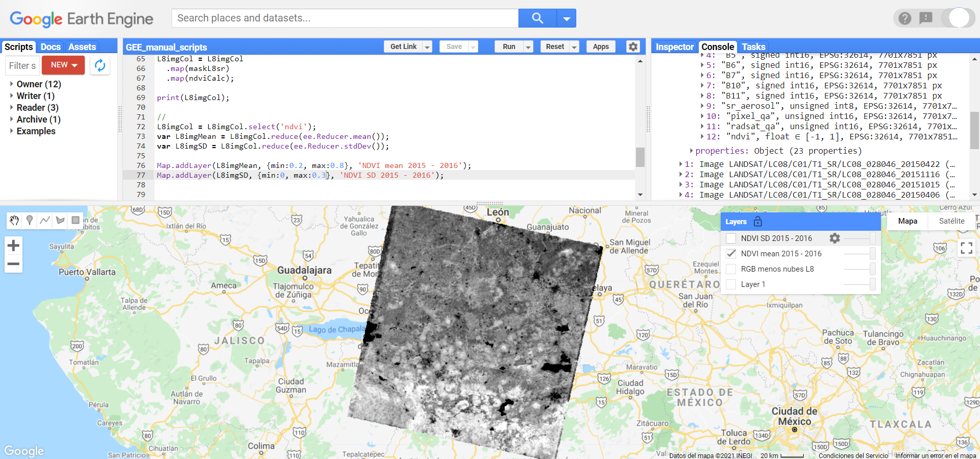This screenshot has width=980, height=459.
Task: Switch to the Docs tab
Action: coord(51,47)
